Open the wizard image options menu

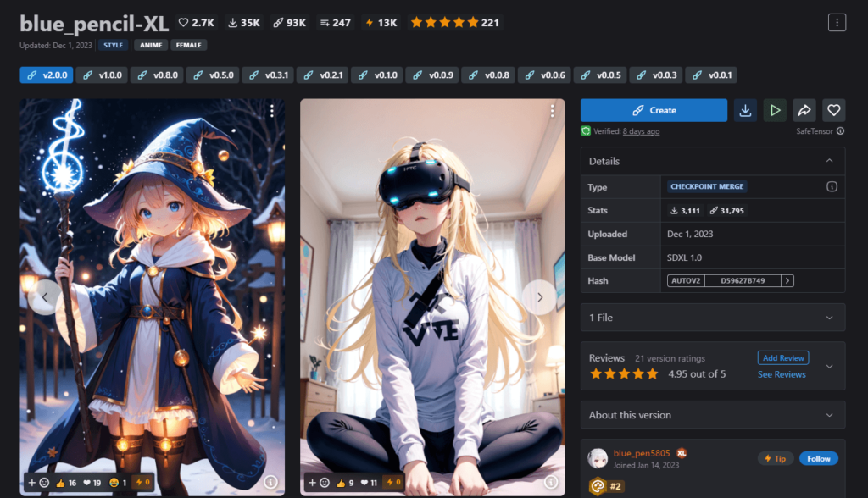(271, 111)
